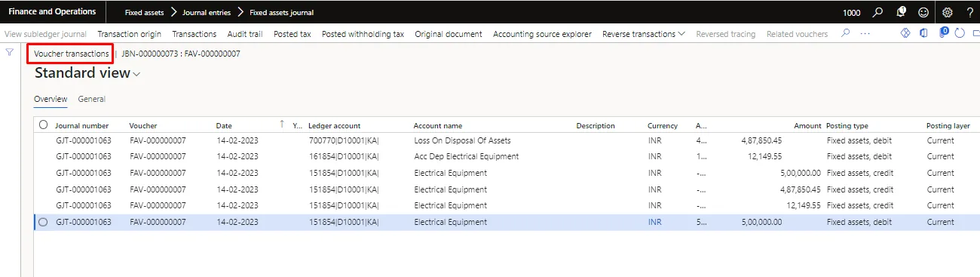Click the 5,00,000.00 amount in the credit row

[x=800, y=173]
